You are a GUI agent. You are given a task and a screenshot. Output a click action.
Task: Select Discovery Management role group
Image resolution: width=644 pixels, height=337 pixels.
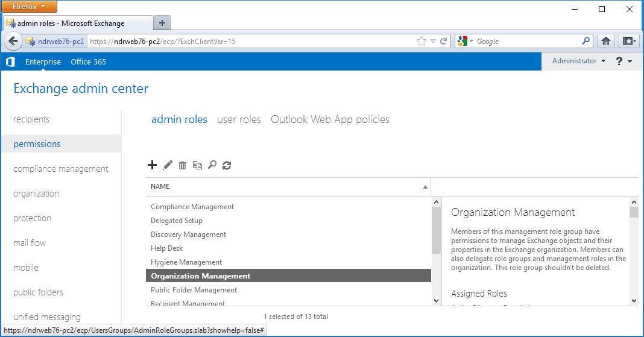tap(288, 235)
